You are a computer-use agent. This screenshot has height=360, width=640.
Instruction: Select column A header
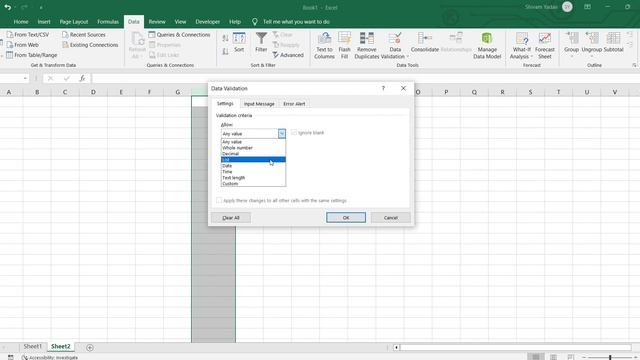[x=9, y=92]
